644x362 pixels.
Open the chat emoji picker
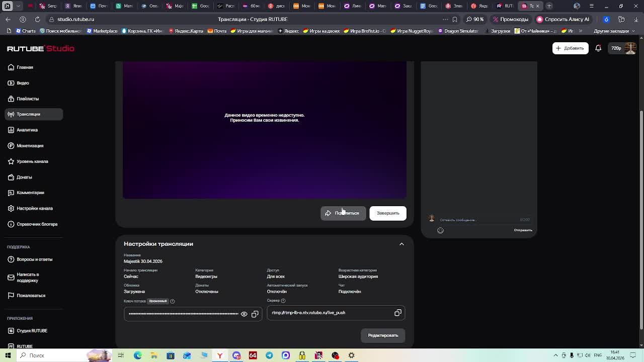(440, 230)
